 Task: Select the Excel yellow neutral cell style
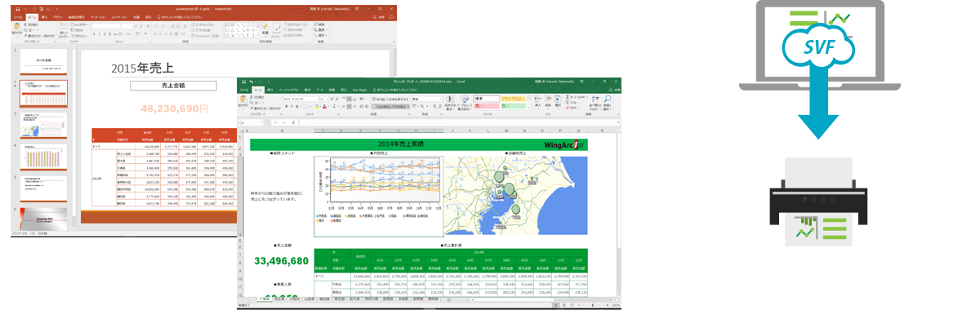(513, 99)
